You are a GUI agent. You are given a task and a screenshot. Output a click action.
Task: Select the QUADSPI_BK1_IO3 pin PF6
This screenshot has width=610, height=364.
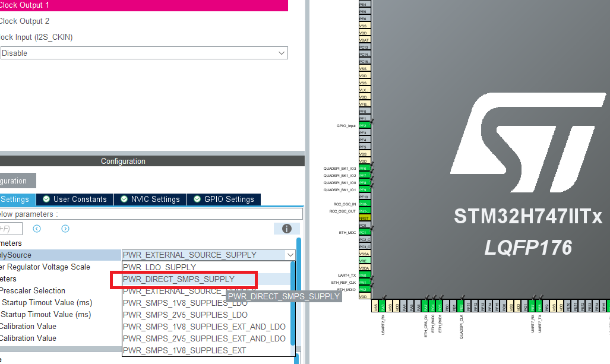[x=364, y=169]
